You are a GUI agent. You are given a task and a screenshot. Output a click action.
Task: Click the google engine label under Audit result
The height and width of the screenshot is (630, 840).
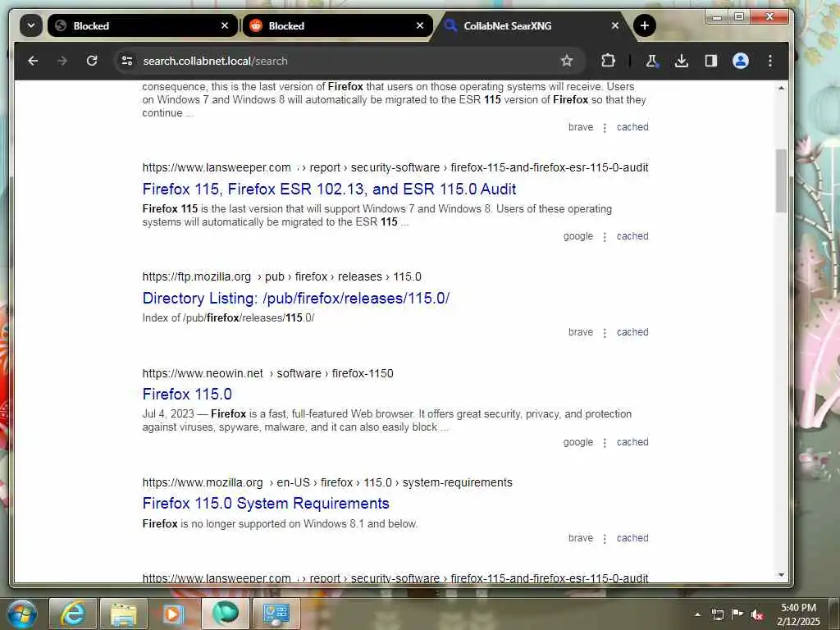coord(578,236)
